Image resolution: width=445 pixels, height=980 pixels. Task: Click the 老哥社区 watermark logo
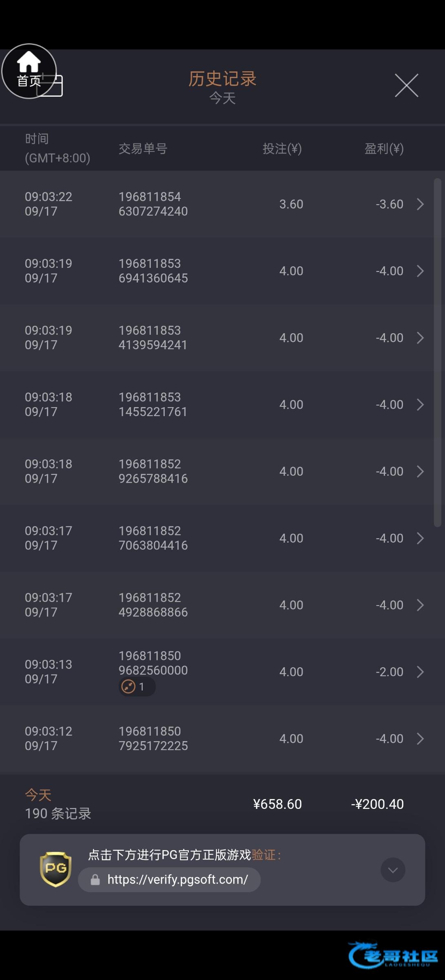393,955
